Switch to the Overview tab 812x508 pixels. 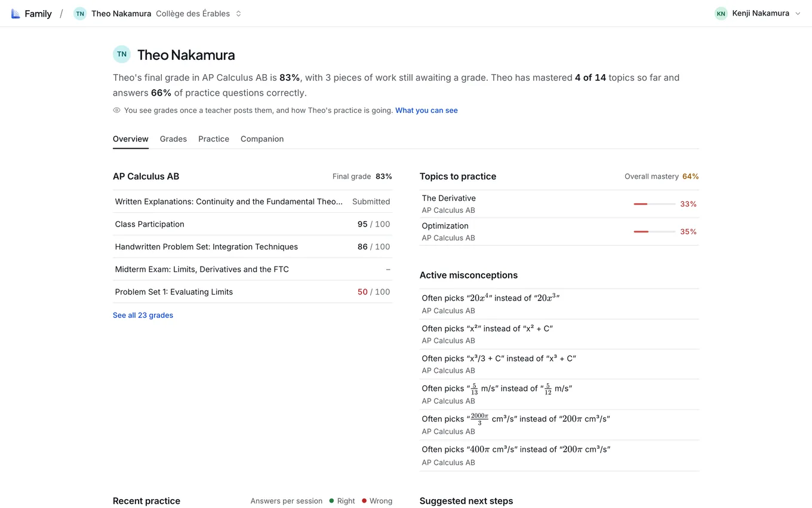(131, 139)
